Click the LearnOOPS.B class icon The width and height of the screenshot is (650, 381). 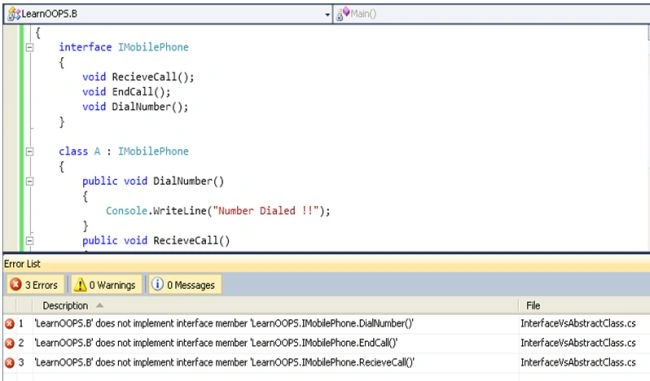[13, 14]
